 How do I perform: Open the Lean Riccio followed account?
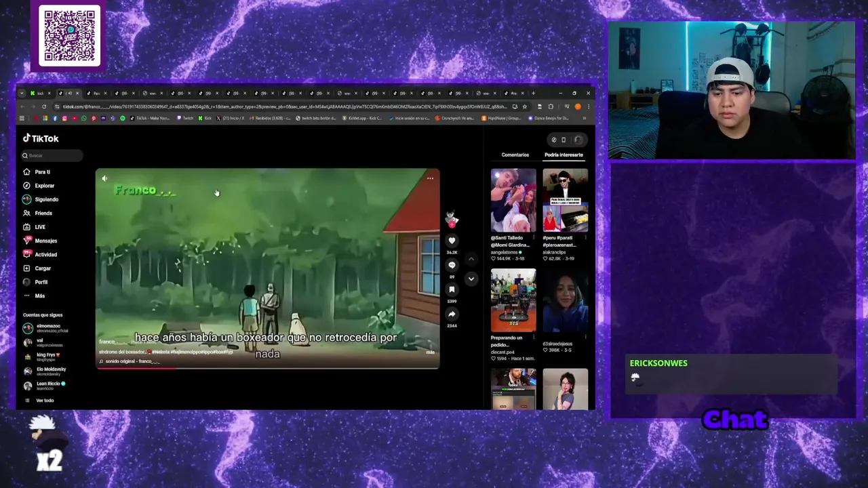[45, 386]
